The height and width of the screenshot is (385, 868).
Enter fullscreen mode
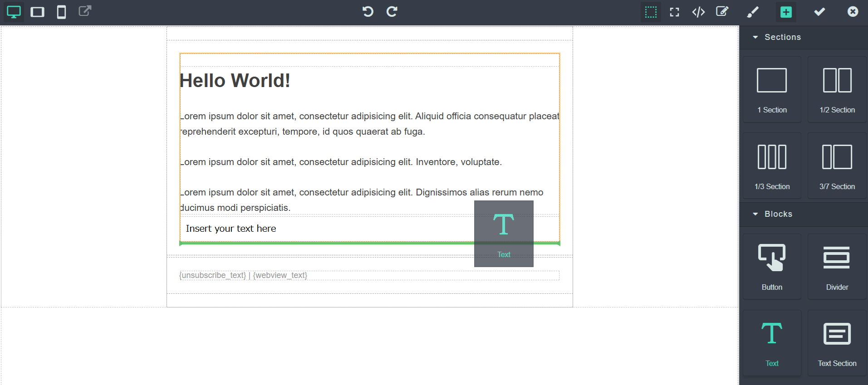click(x=675, y=12)
